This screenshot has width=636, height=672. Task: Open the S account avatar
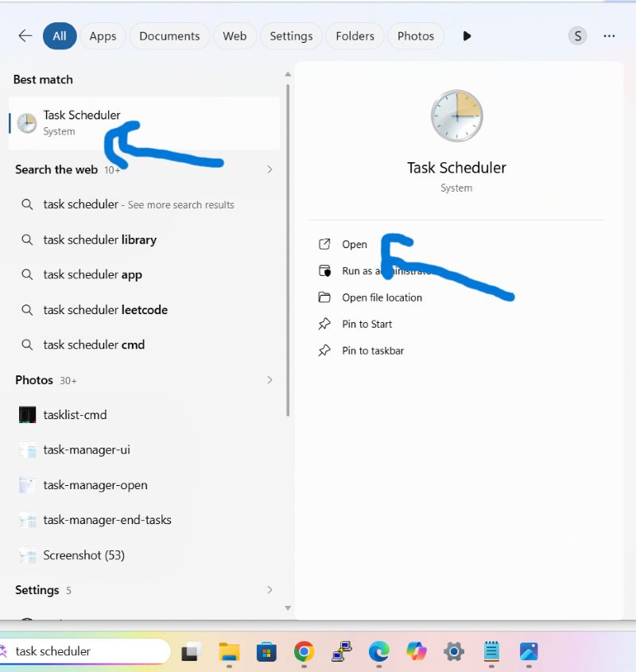click(577, 36)
